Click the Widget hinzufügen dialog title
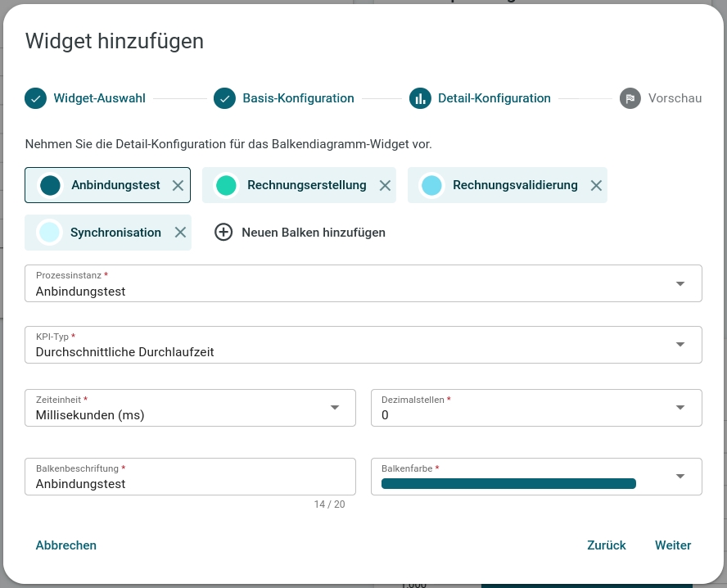 [x=115, y=41]
